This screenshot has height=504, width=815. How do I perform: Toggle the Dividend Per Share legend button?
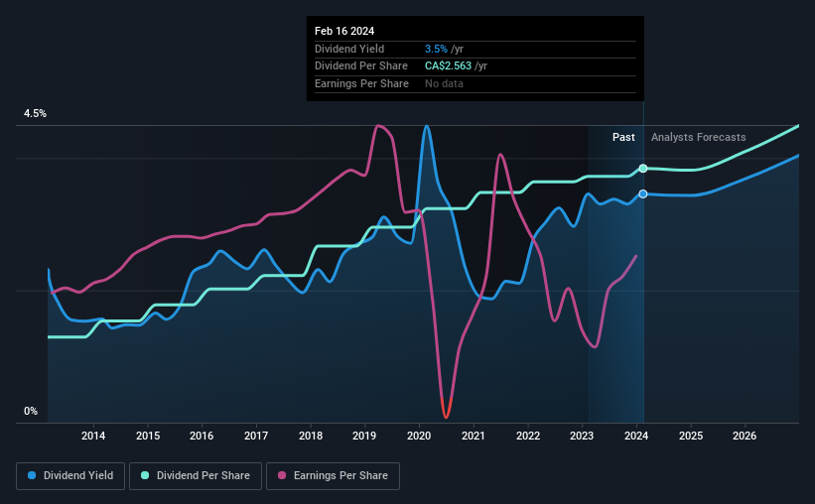click(196, 476)
